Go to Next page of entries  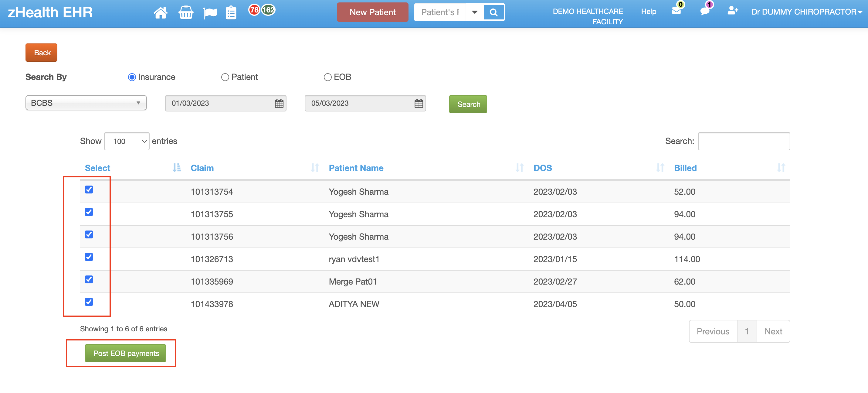tap(773, 331)
